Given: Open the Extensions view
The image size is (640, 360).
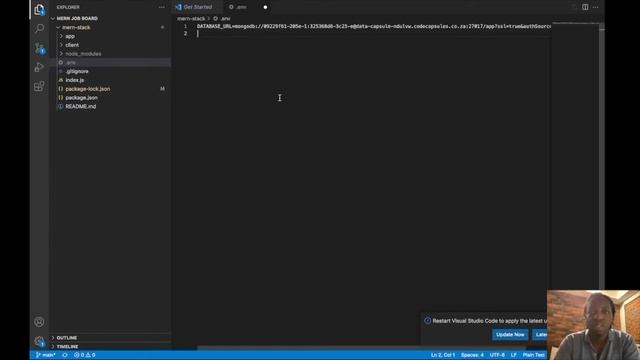Looking at the screenshot, I should pos(39,86).
